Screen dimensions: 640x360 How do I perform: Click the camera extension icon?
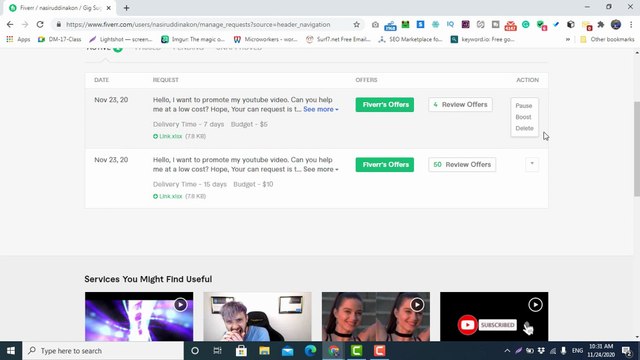pyautogui.click(x=375, y=24)
